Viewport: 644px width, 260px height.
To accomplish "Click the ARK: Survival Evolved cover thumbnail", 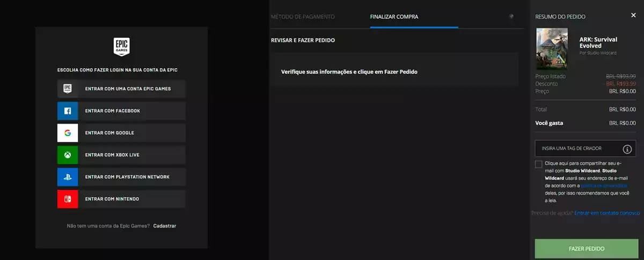I will (552, 49).
